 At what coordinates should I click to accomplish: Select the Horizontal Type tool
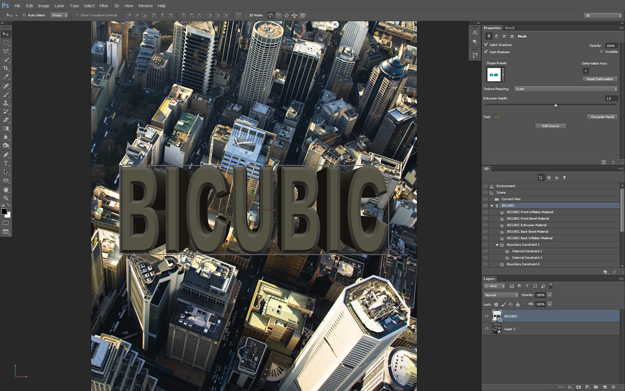pos(6,163)
